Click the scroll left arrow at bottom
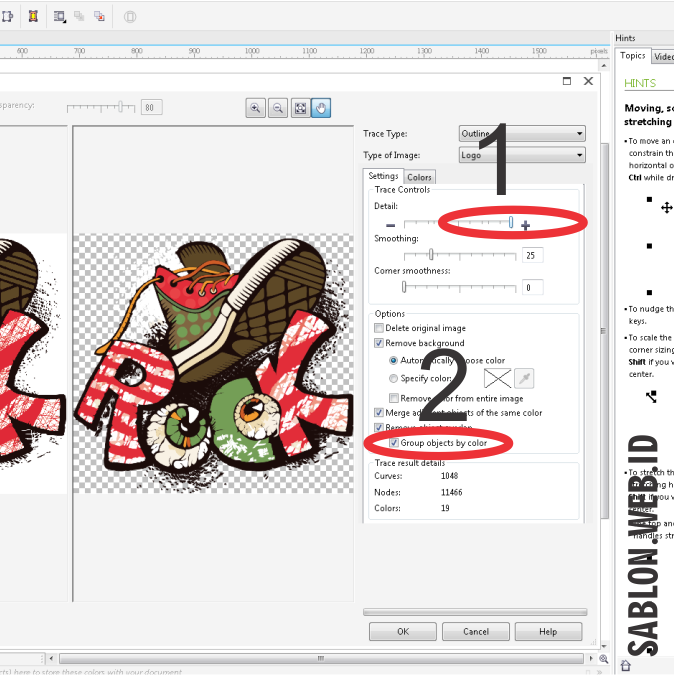Viewport: 675px width, 675px height. click(51, 659)
